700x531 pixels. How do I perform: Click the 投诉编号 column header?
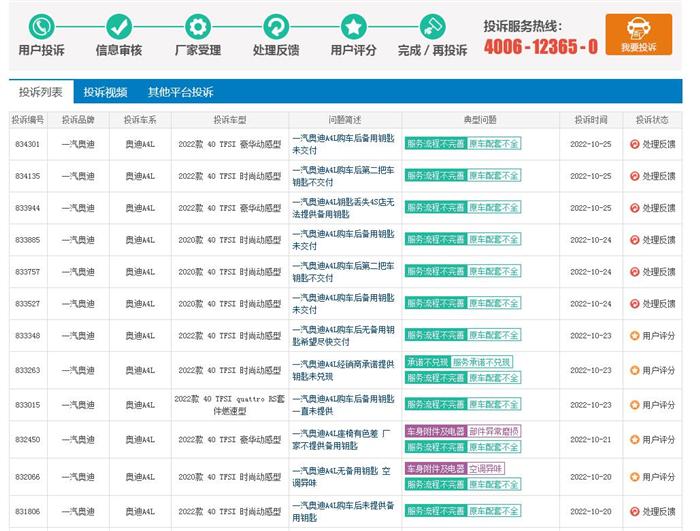coord(28,120)
